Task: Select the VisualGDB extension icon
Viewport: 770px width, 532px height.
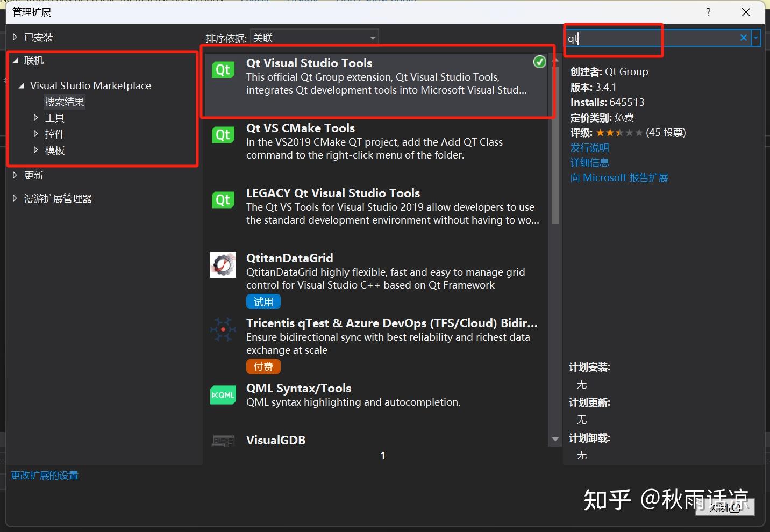Action: point(223,441)
